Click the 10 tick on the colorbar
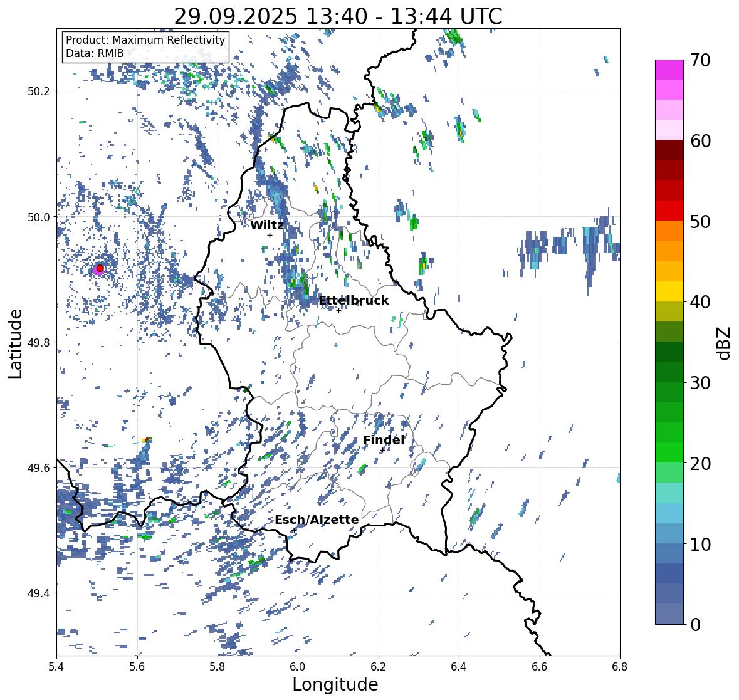Viewport: 739px width, 700px height. click(x=700, y=544)
